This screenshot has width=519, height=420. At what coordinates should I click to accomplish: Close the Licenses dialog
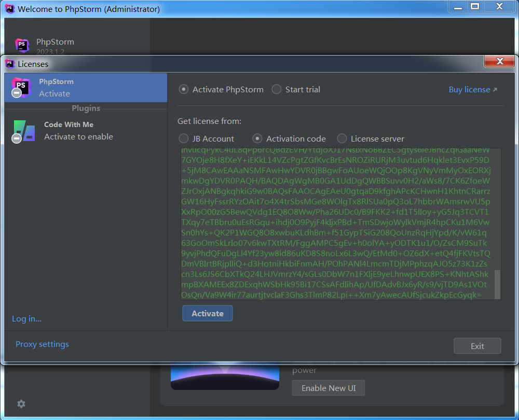(x=500, y=61)
